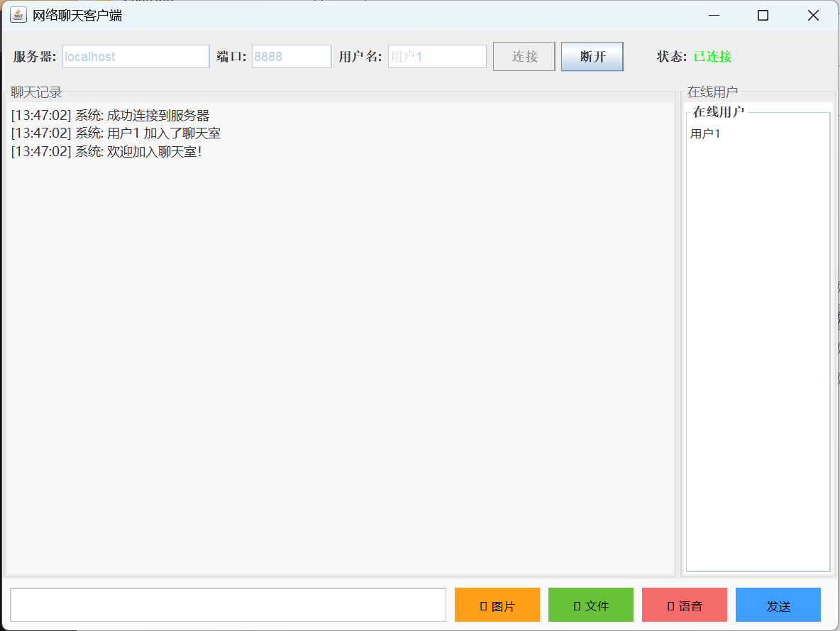Click the 连接 connect button
This screenshot has width=840, height=631.
tap(524, 56)
